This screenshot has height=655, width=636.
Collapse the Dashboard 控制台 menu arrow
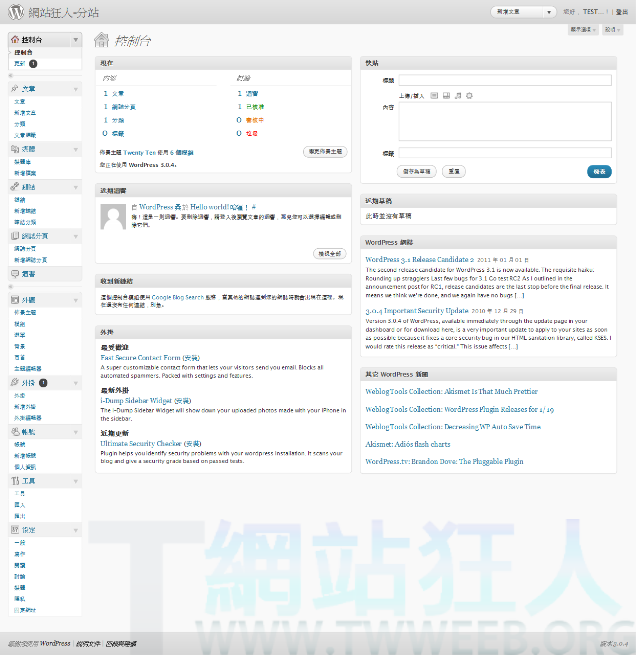76,40
